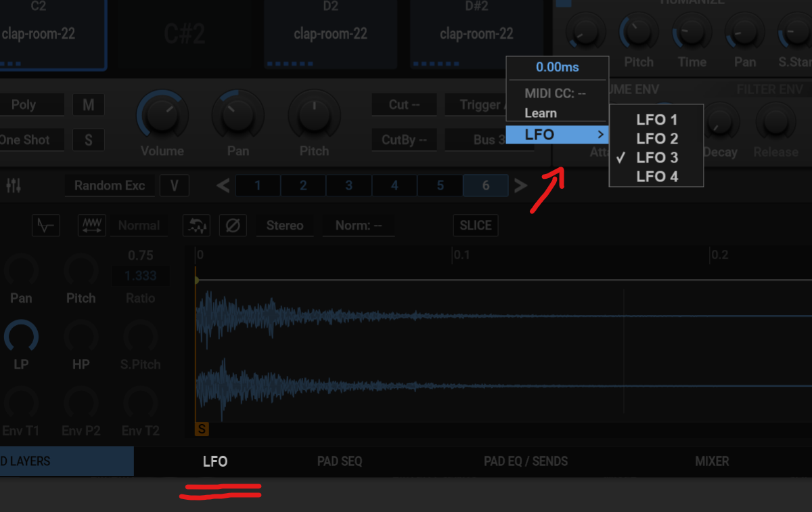This screenshot has width=812, height=512.
Task: Click the Humanize Time knob
Action: 692,31
